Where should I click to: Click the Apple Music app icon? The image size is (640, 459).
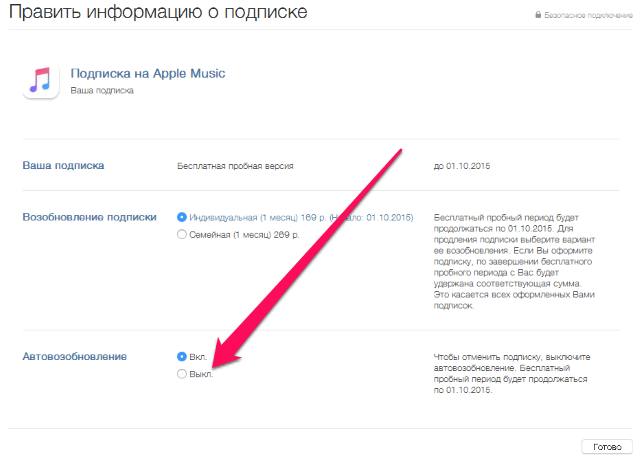[43, 80]
